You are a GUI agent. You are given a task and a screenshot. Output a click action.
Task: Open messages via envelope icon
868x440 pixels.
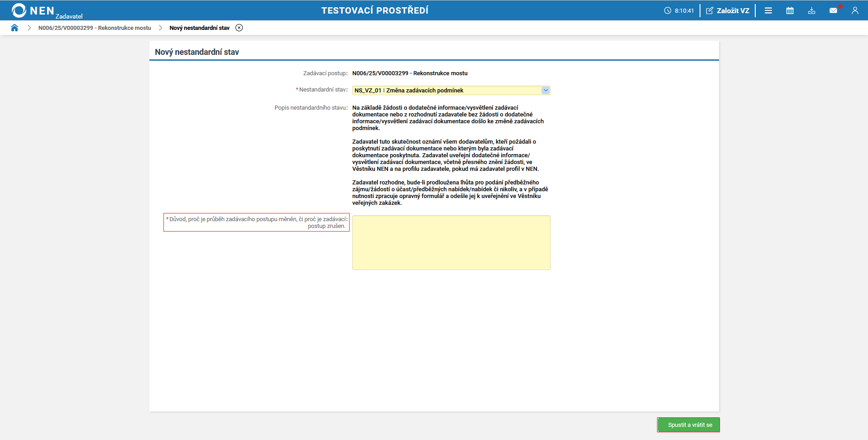[x=834, y=10]
